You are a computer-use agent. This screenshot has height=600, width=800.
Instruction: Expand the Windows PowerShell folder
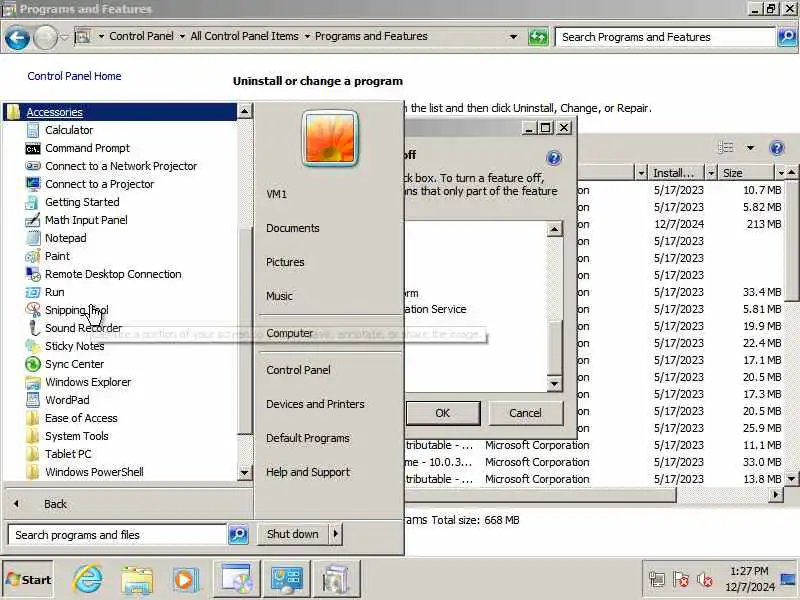pyautogui.click(x=85, y=472)
